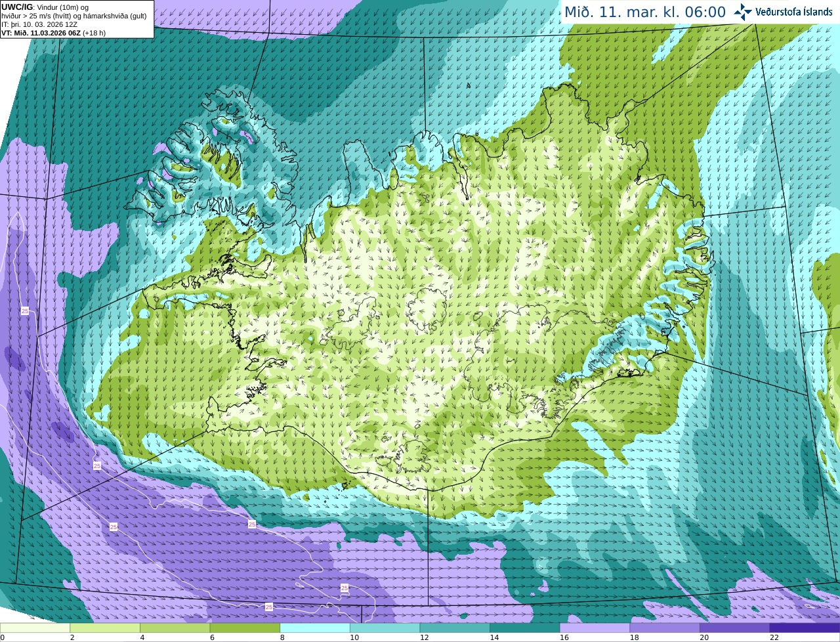Viewport: 840px width, 642px height.
Task: Click the '14' label on wind scale
Action: pyautogui.click(x=494, y=637)
